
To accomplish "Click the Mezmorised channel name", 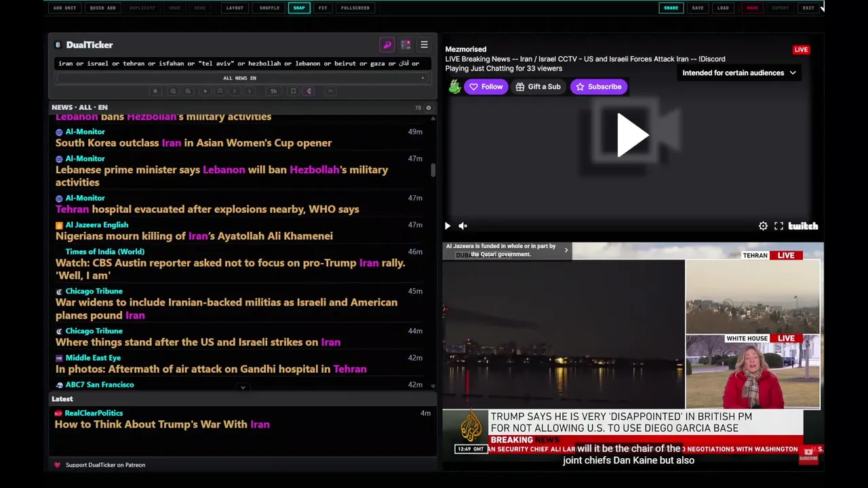I will (x=465, y=49).
